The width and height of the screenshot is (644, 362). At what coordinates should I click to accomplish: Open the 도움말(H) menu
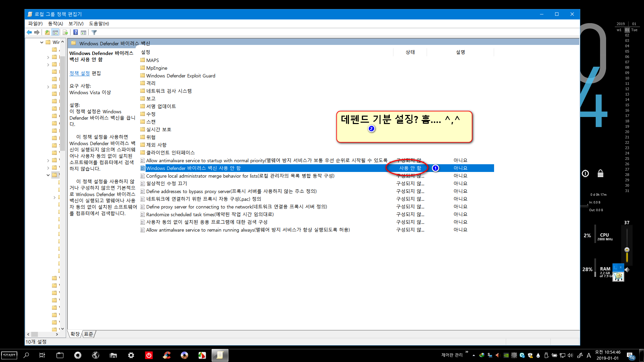coord(99,23)
